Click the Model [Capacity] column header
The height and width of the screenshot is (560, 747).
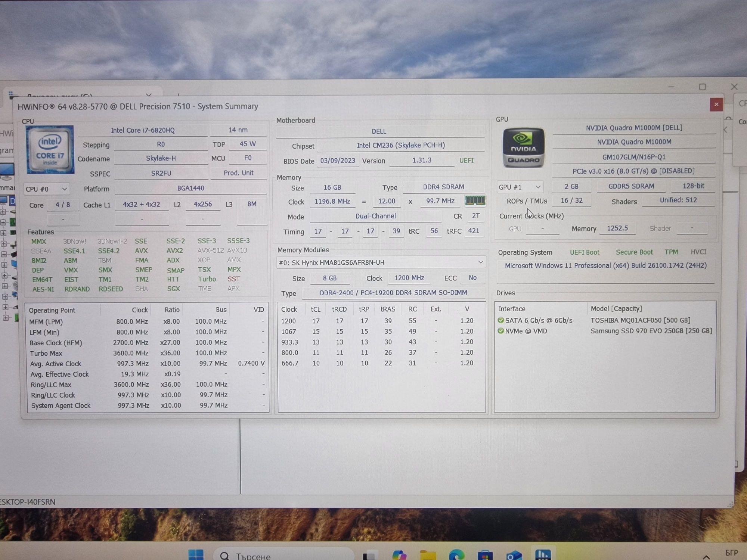click(x=616, y=308)
